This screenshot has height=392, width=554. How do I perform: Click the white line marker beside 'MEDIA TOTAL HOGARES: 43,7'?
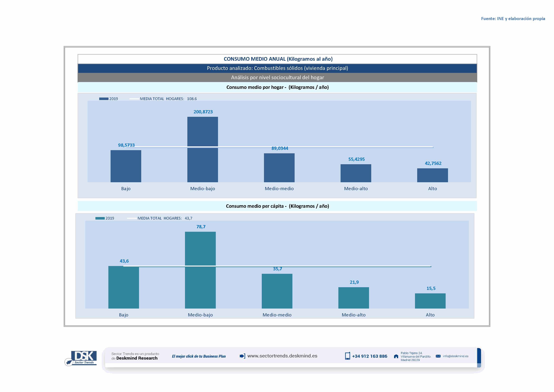tap(132, 218)
